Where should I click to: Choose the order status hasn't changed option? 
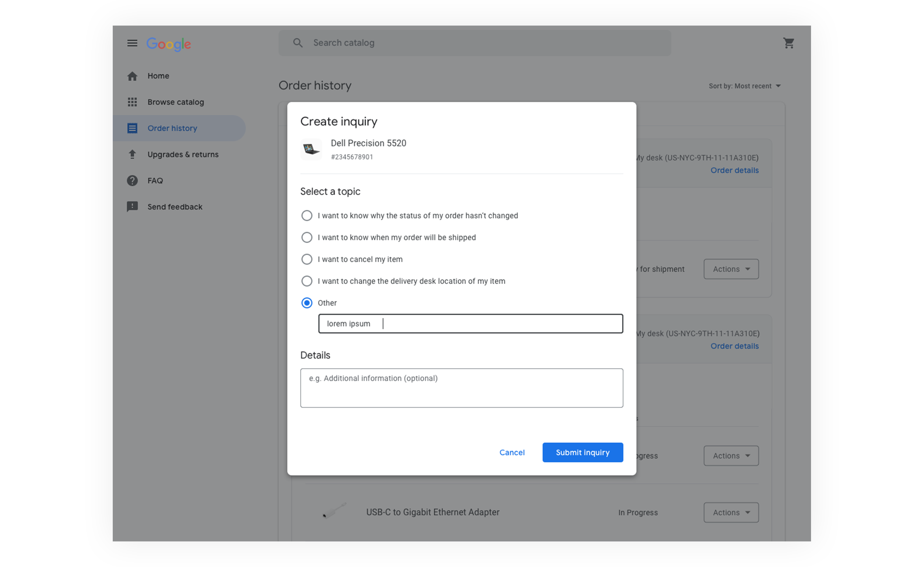(x=307, y=215)
